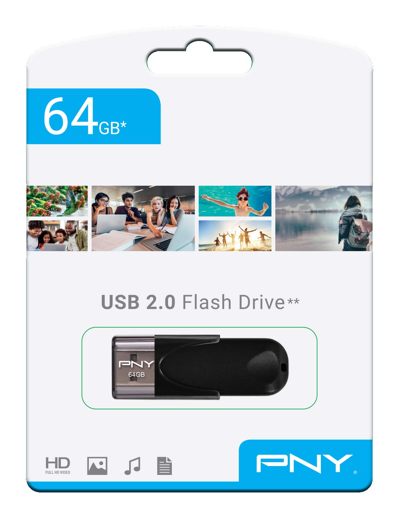Click the underwater swimmer photo
The width and height of the screenshot is (399, 532).
[x=235, y=201]
